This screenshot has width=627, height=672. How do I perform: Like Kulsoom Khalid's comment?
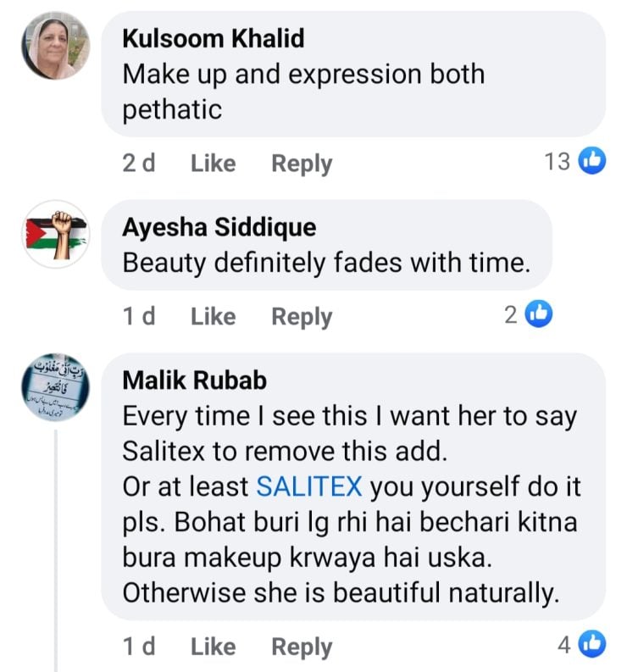coord(213,163)
